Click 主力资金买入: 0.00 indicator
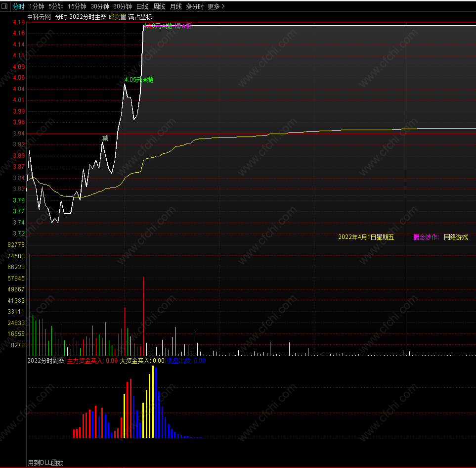 pos(92,361)
